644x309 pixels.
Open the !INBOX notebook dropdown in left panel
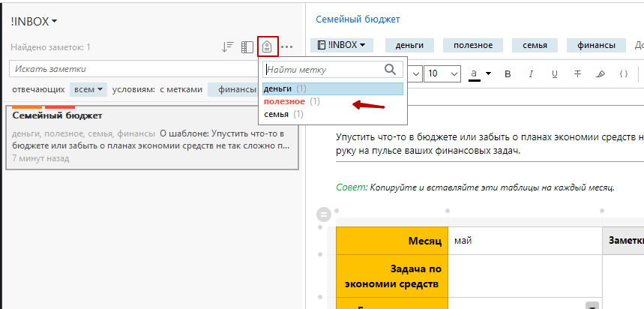click(x=34, y=21)
